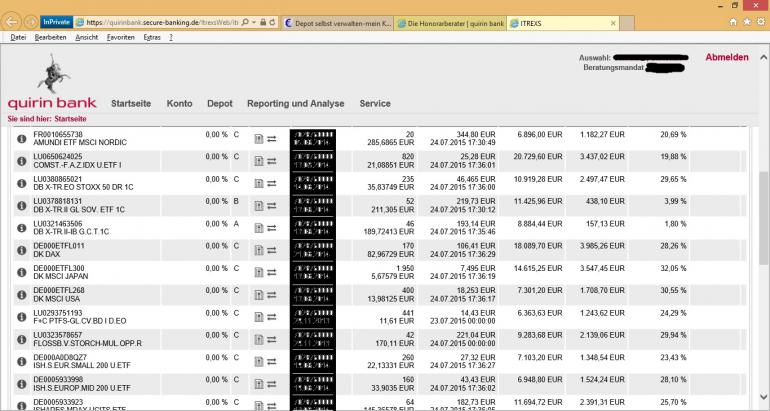The image size is (770, 411).
Task: Show info for DB X-TR.II-IB.G.C.T.1C
Action: [x=21, y=228]
